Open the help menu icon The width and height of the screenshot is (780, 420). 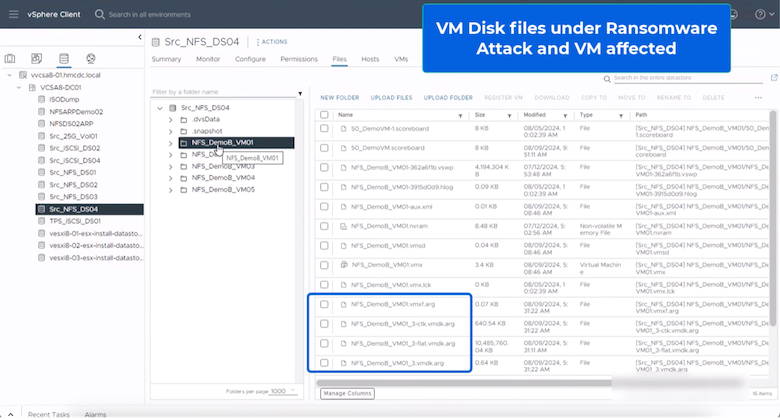pos(760,14)
